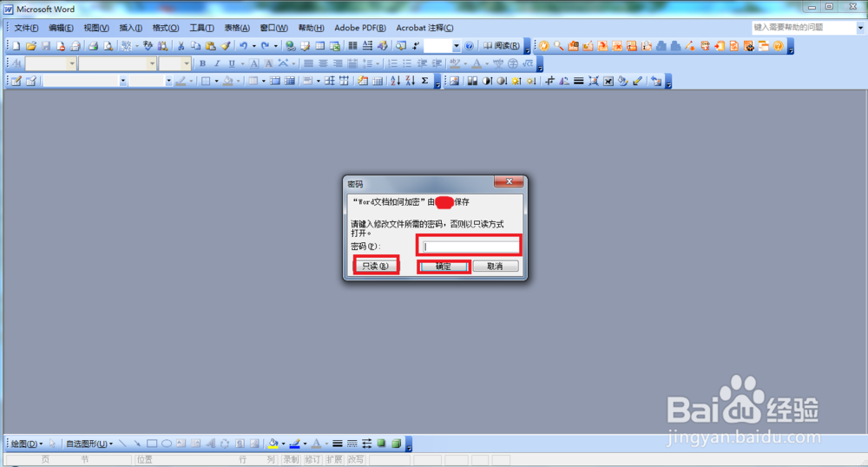Expand the help question box dropdown arrow
Viewport: 868px width, 467px height.
pos(860,27)
